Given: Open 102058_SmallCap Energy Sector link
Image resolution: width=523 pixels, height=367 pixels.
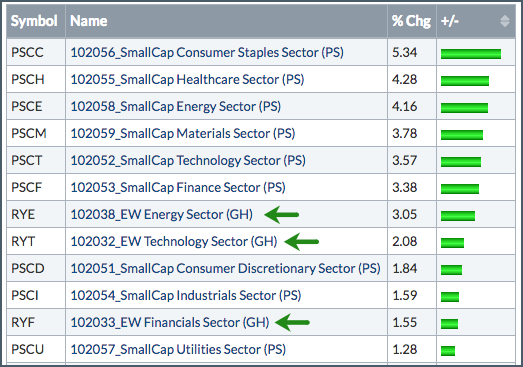Looking at the screenshot, I should [x=175, y=107].
